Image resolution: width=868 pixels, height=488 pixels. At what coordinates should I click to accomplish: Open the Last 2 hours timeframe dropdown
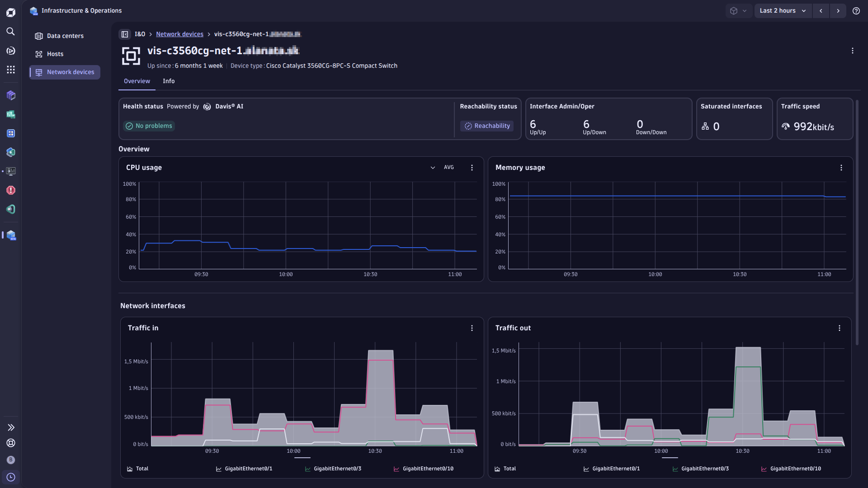[x=783, y=10]
